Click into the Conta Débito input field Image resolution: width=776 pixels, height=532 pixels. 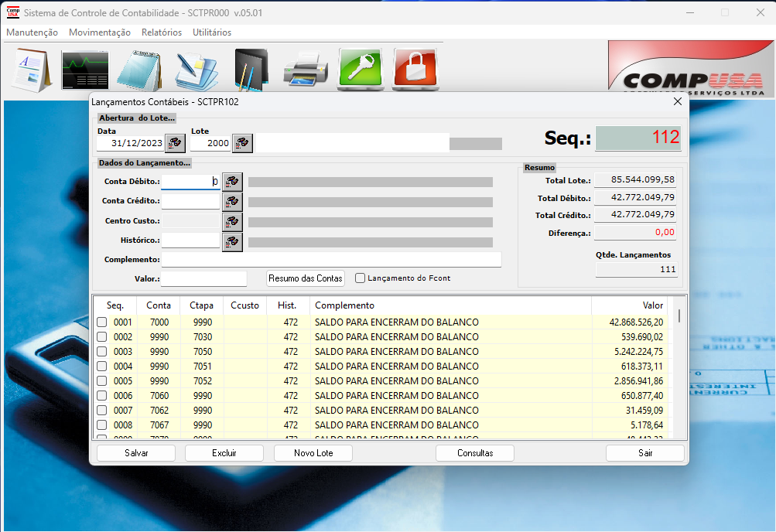(190, 182)
